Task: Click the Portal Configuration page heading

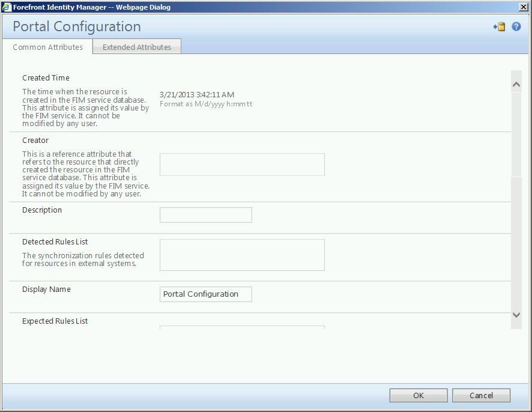Action: 77,26
